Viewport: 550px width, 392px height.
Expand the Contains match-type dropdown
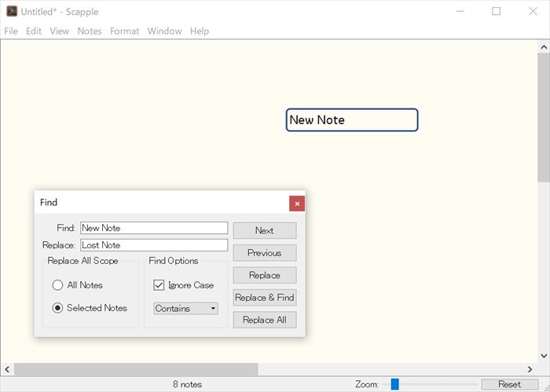(x=185, y=309)
